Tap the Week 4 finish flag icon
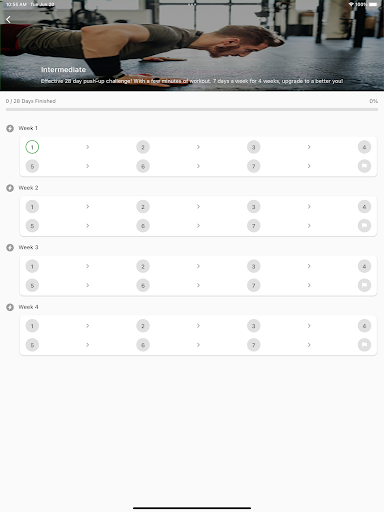Image resolution: width=384 pixels, height=512 pixels. [364, 345]
